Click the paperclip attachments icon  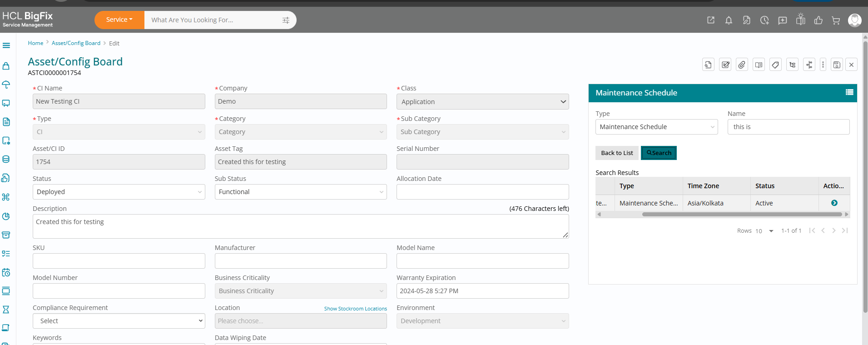tap(742, 65)
